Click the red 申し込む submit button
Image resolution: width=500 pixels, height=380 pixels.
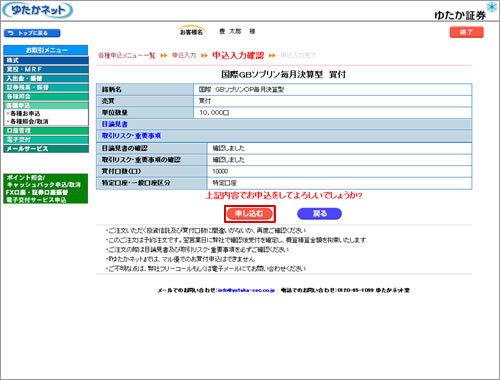250,214
